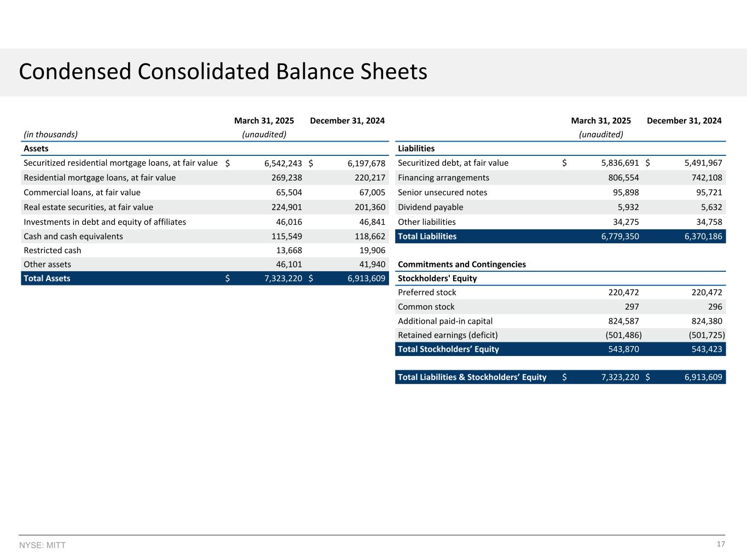Screen dimensions: 747x560
Task: Click the NYSE: MITT footer text
Action: tap(42, 545)
